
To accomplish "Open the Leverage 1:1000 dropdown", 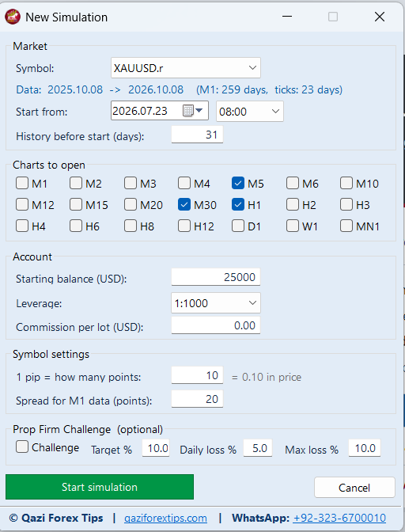I will click(216, 303).
